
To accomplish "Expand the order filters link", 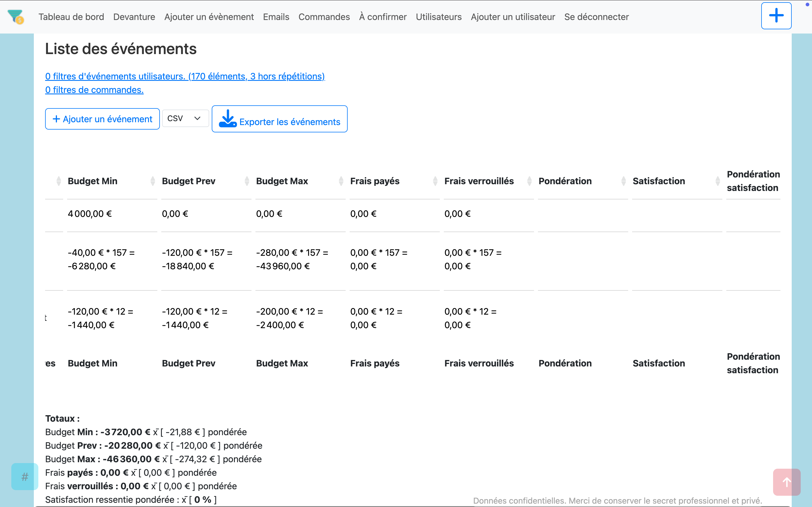I will [94, 90].
